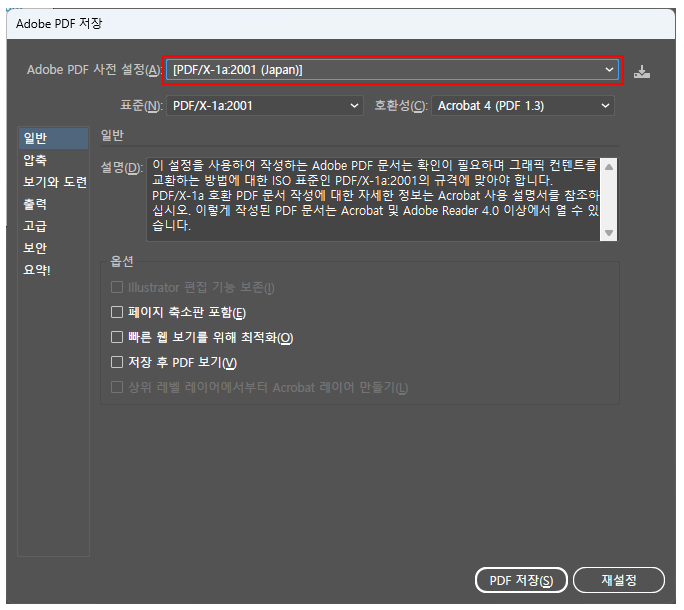Image resolution: width=684 pixels, height=610 pixels.
Task: Select the 고급 category
Action: click(x=35, y=226)
